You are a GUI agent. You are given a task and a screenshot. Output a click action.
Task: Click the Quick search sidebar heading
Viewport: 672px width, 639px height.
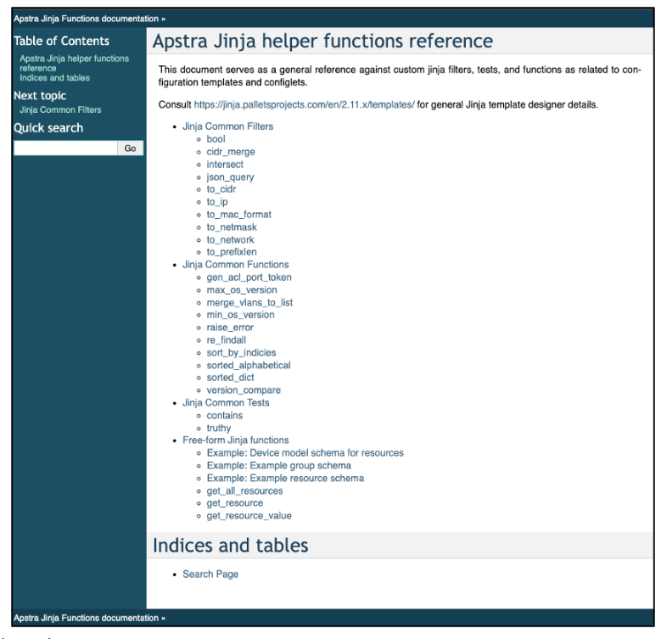[x=48, y=127]
